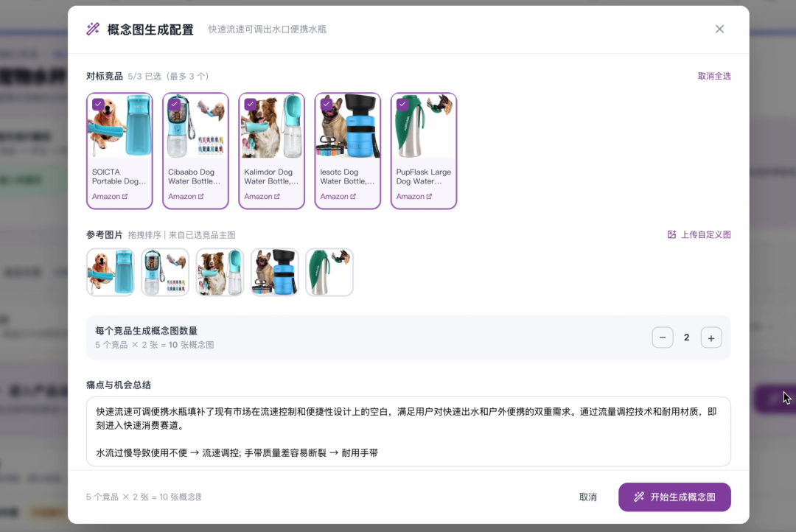Click the 拖拽排序 hint text

point(144,235)
